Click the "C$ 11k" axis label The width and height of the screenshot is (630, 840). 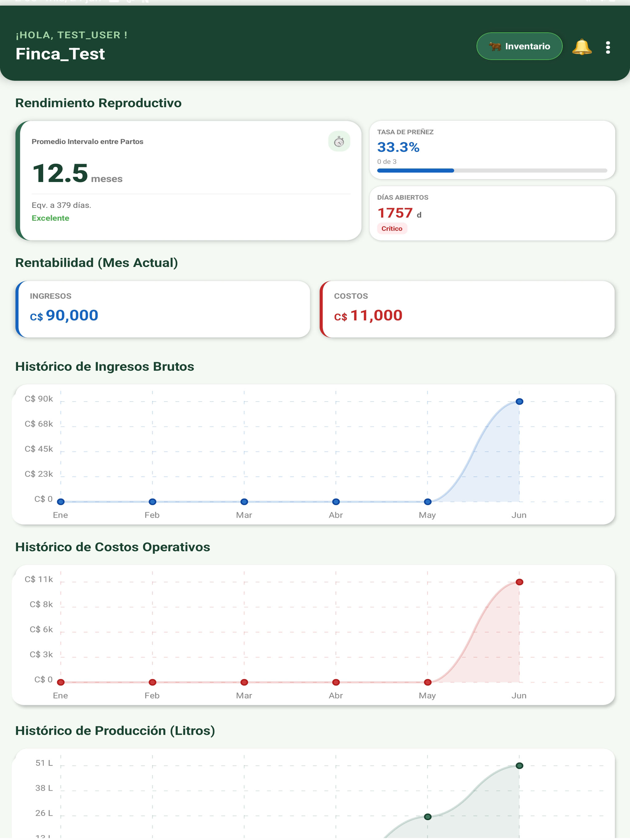pos(39,579)
